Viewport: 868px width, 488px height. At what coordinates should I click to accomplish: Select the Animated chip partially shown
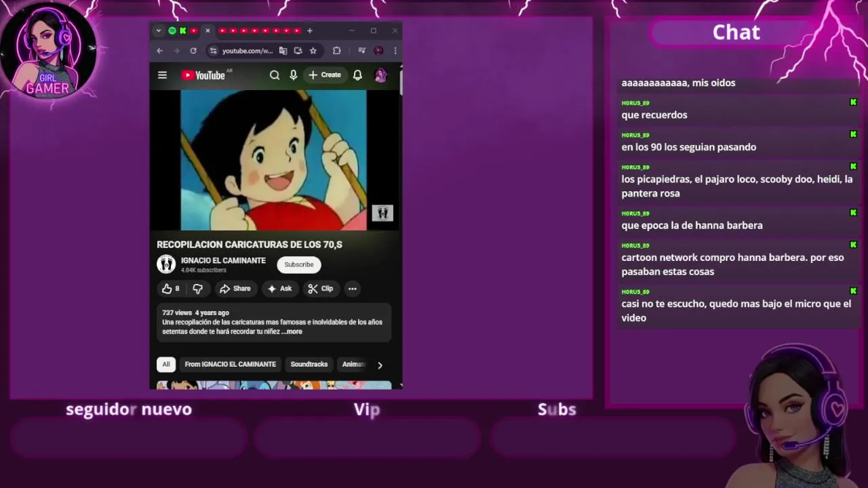354,365
